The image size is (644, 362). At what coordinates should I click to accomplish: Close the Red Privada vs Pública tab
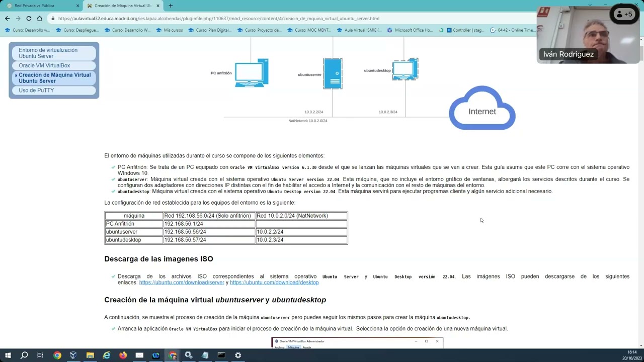[x=77, y=6]
